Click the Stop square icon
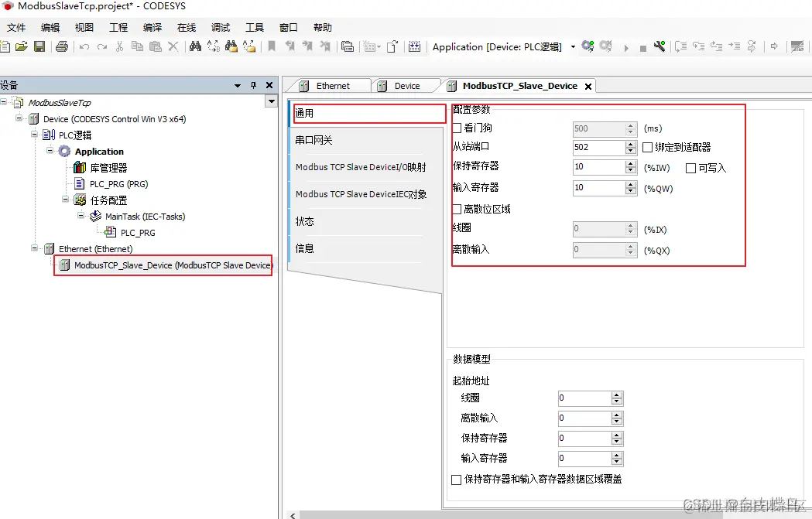Viewport: 812px width, 519px height. point(642,48)
